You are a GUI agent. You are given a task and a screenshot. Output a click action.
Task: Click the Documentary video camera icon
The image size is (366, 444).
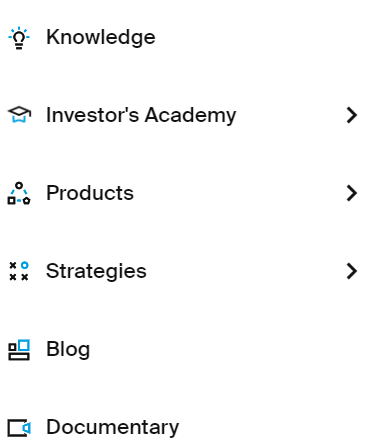point(19,428)
